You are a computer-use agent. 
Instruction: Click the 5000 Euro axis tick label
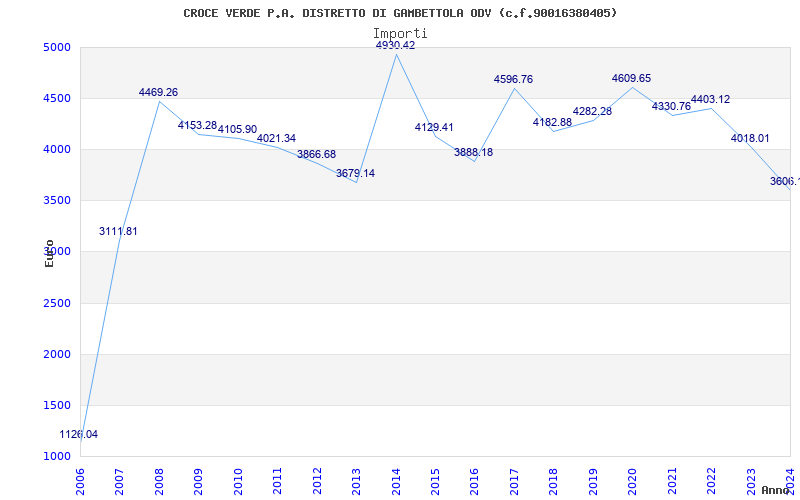point(57,47)
